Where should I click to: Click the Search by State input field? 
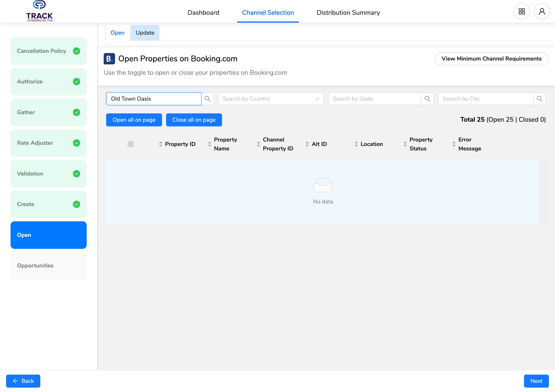click(x=375, y=99)
